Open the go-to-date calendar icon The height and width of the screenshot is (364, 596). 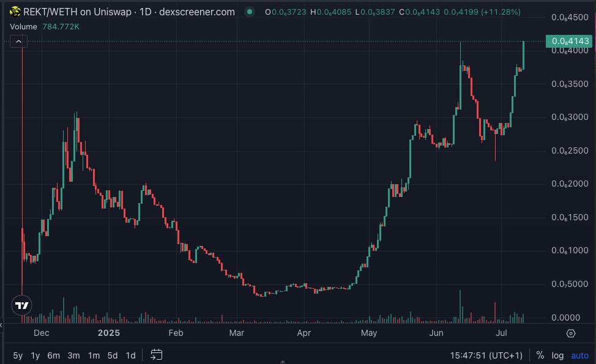[156, 355]
